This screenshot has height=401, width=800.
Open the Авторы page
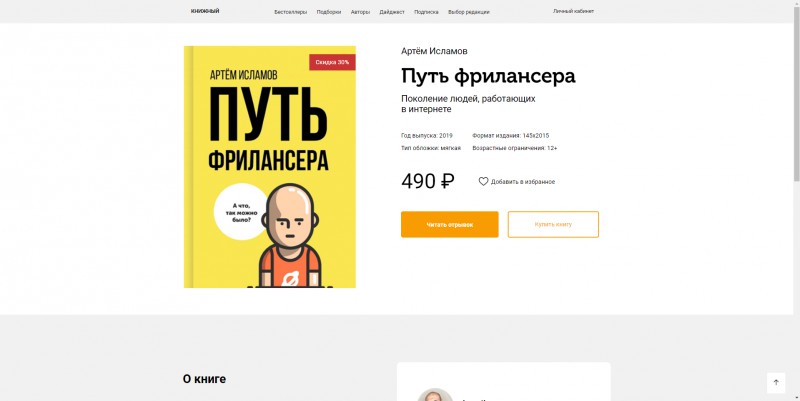360,12
